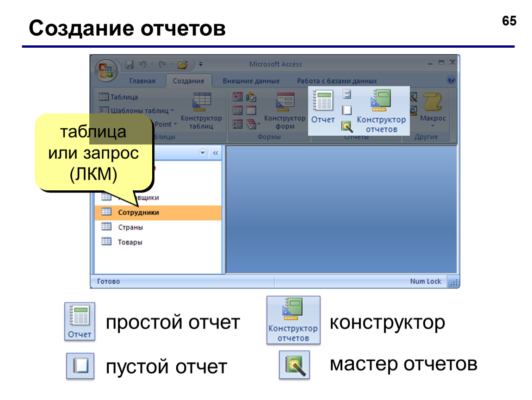532x400 pixels.
Task: Click the Blank Report icon in Отчеты group
Action: [x=347, y=110]
